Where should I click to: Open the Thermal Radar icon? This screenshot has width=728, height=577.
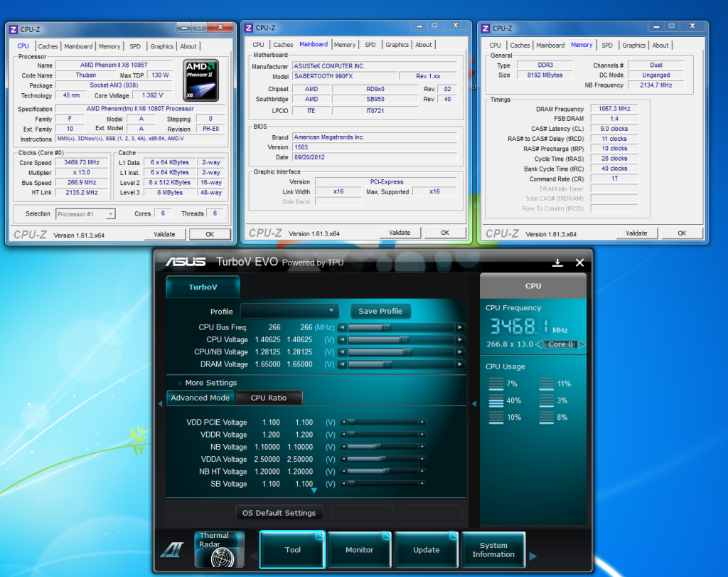[219, 549]
